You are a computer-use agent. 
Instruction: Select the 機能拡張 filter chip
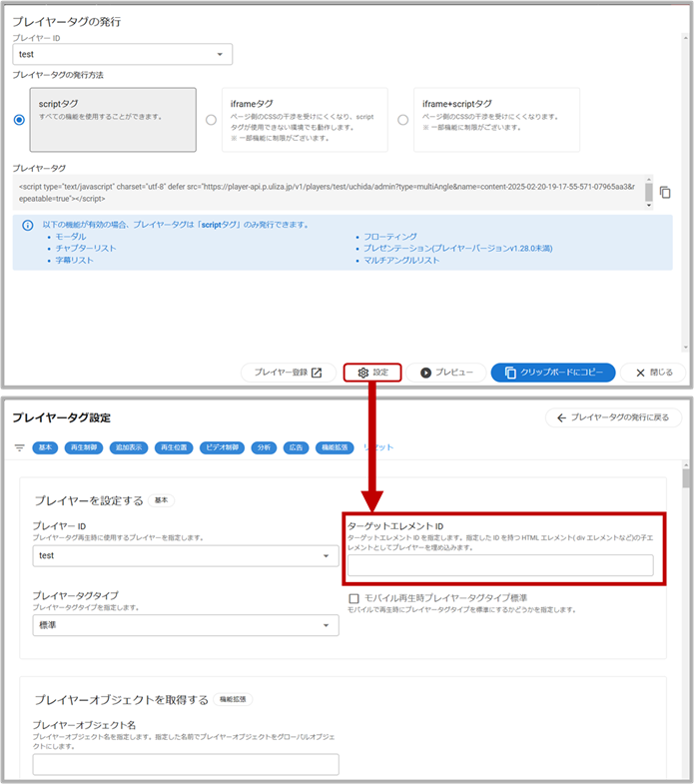335,447
